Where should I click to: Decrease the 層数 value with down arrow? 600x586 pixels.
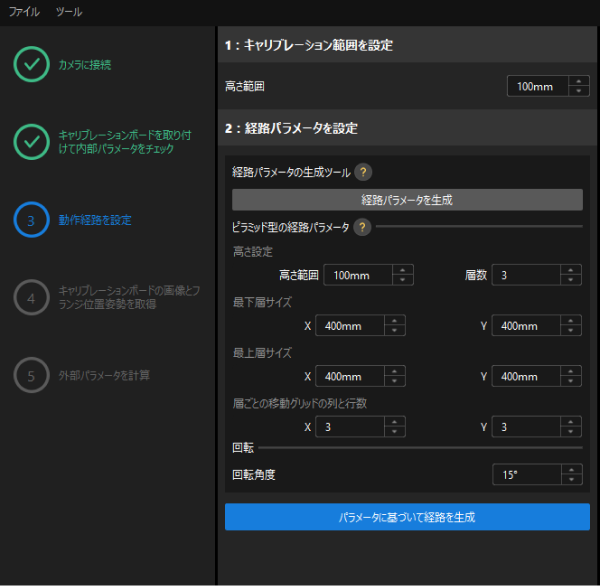[x=571, y=280]
